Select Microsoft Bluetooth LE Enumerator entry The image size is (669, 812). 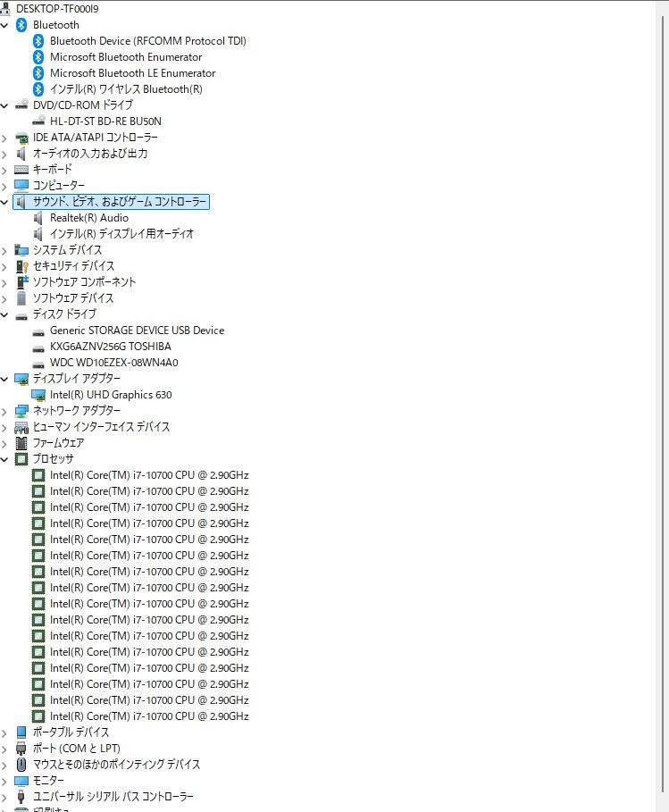132,73
